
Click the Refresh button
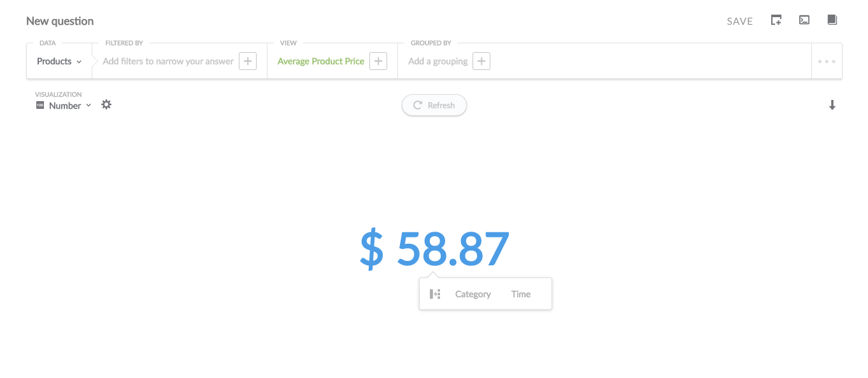click(434, 105)
